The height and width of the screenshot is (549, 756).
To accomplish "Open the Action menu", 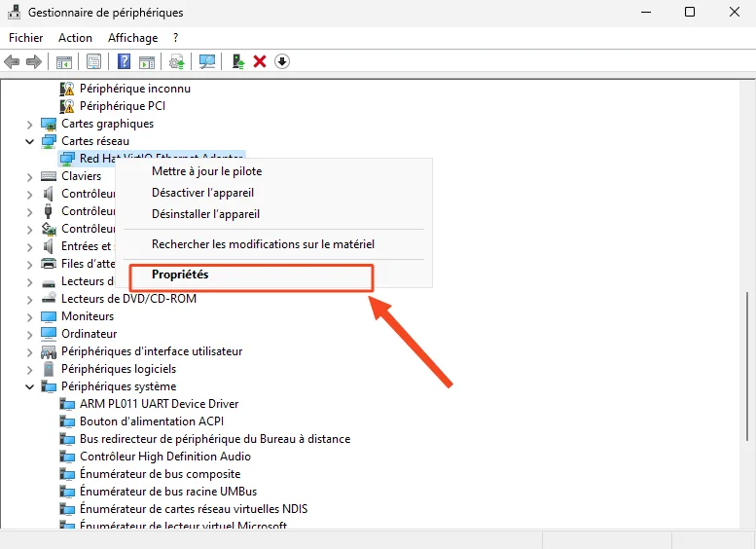I will 75,38.
